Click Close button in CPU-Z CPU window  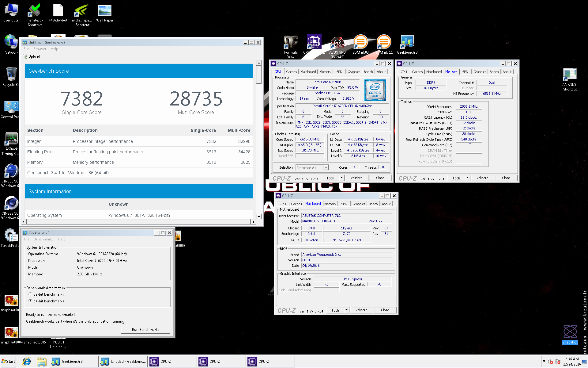pos(380,178)
